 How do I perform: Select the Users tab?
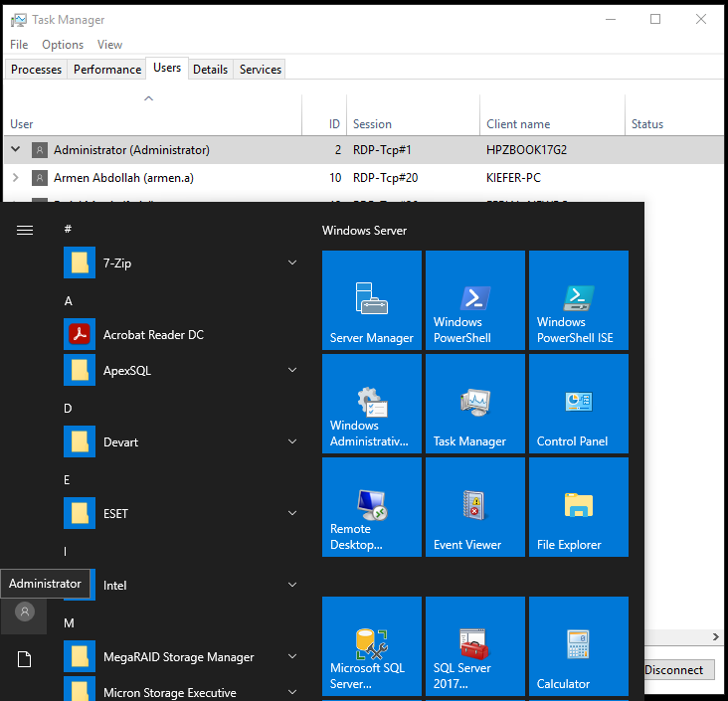tap(167, 68)
